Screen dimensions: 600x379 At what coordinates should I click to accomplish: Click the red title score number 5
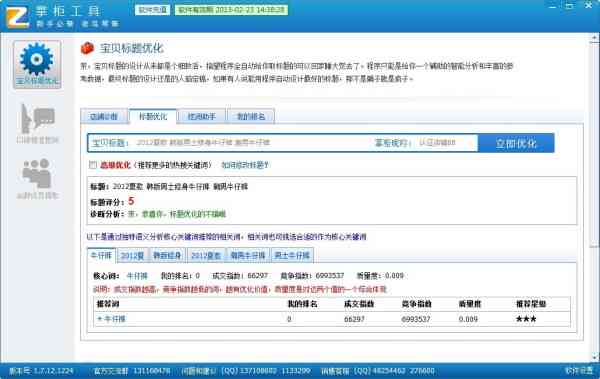coord(131,201)
